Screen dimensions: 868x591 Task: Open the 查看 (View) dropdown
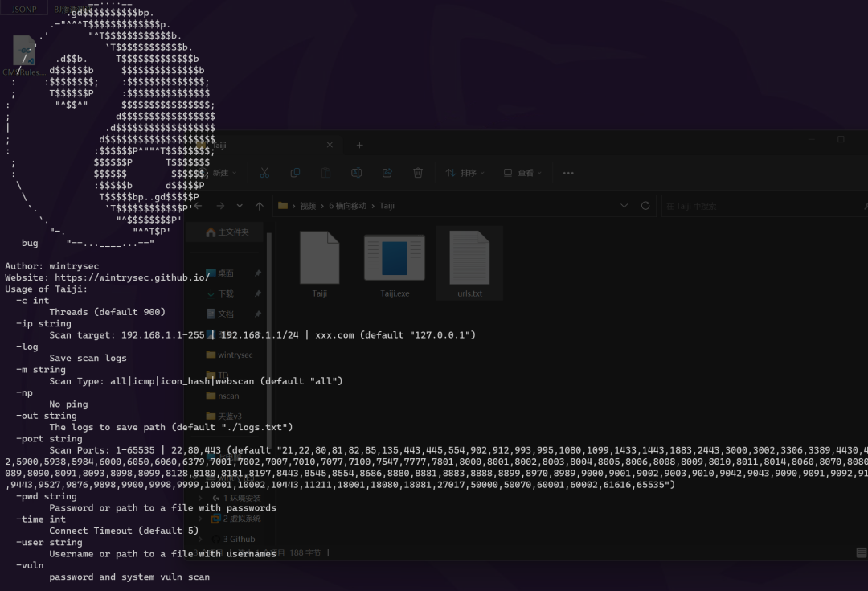point(522,173)
